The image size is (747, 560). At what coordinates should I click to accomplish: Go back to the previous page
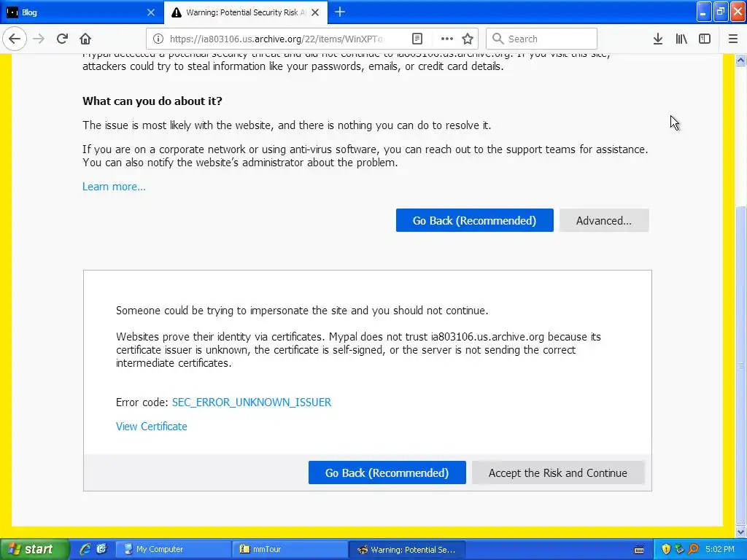pos(15,39)
